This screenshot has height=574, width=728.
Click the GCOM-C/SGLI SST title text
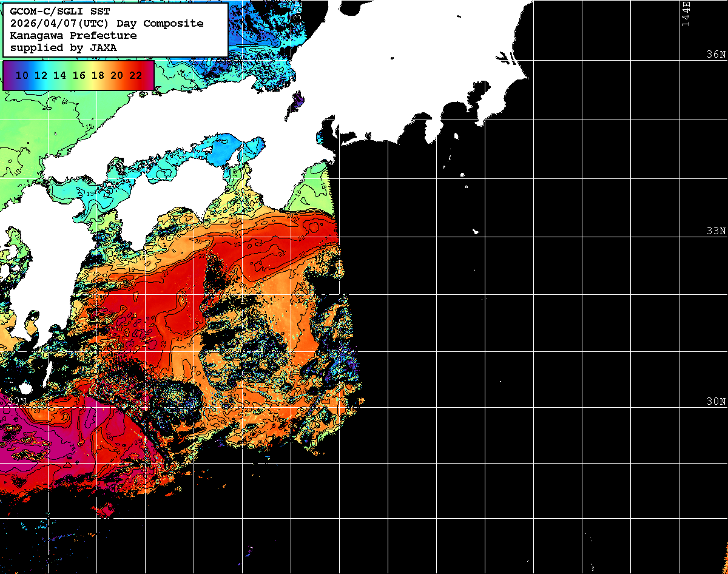(59, 12)
